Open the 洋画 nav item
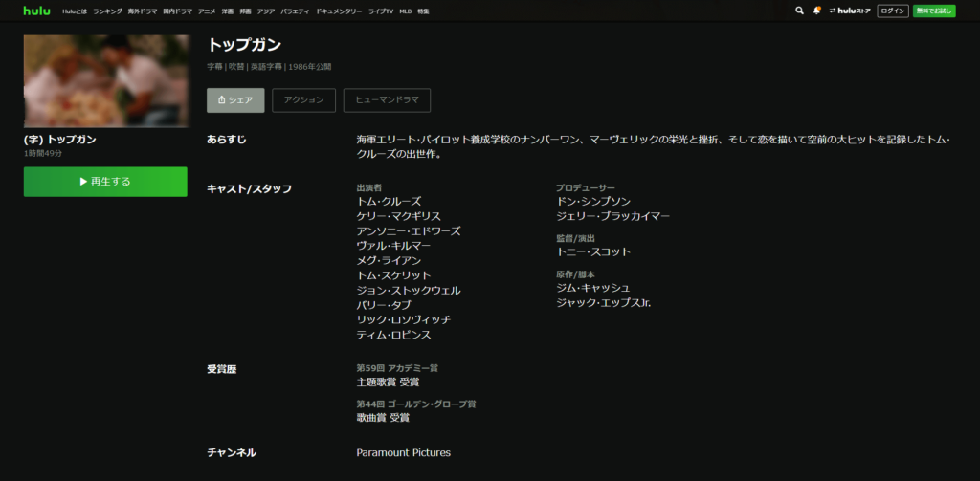Viewport: 980px width, 481px height. [228, 11]
